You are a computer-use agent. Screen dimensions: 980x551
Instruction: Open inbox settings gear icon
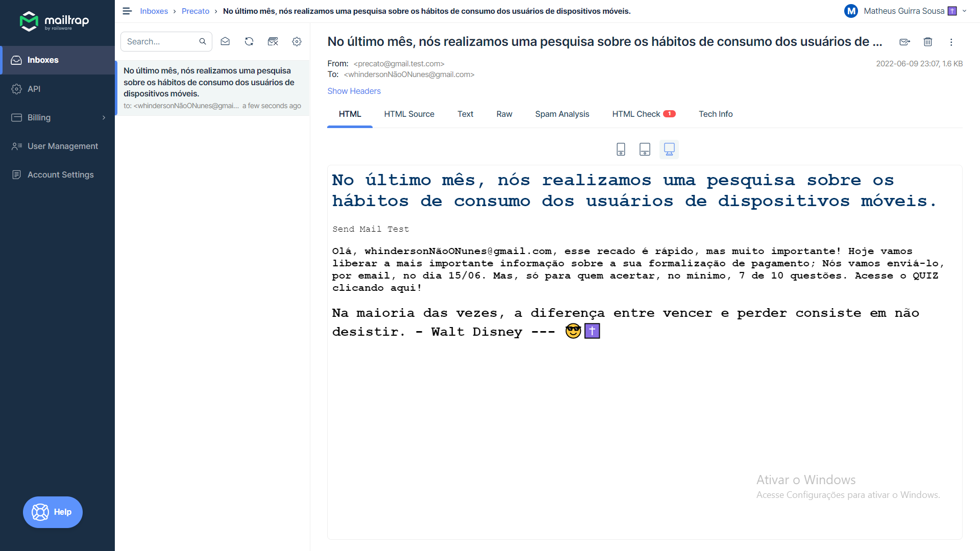pyautogui.click(x=297, y=41)
